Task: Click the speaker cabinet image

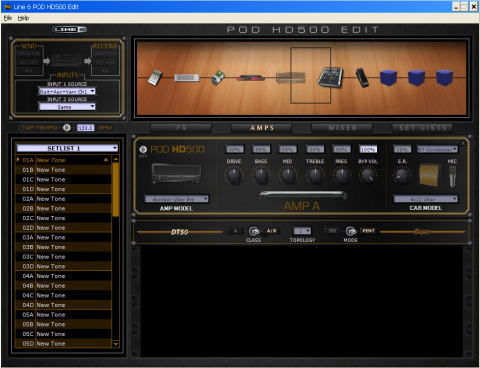Action: tap(429, 175)
